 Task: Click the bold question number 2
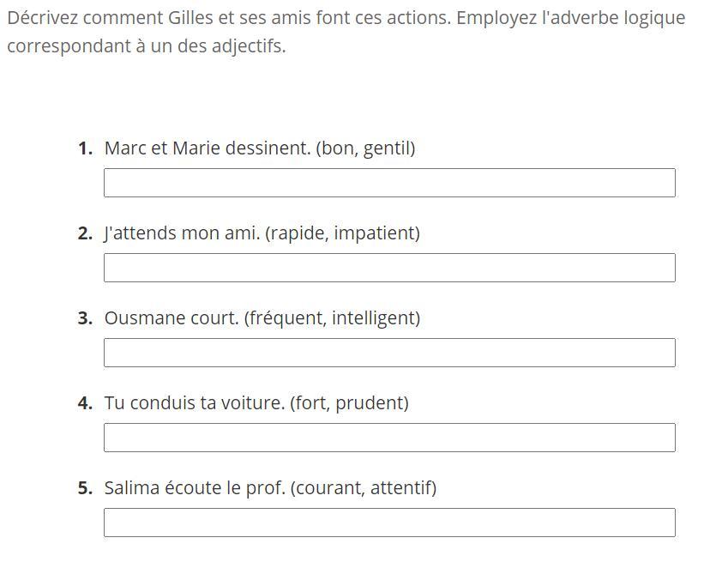(86, 233)
